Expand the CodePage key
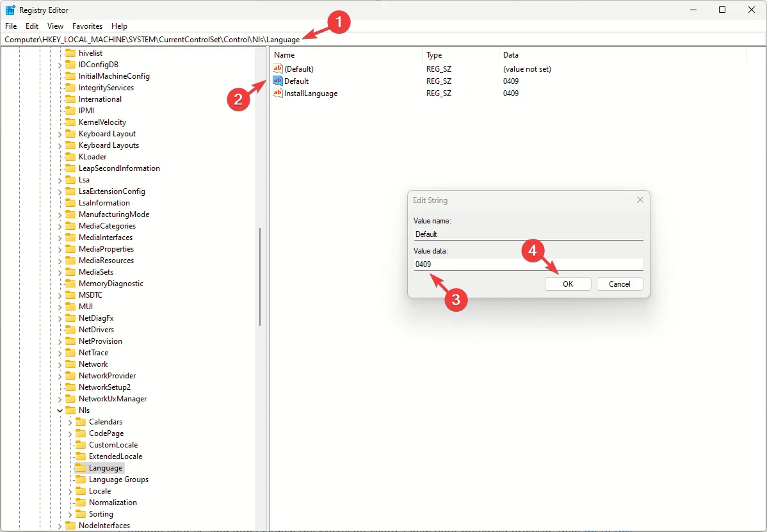Screen dimensions: 767x532 point(70,433)
